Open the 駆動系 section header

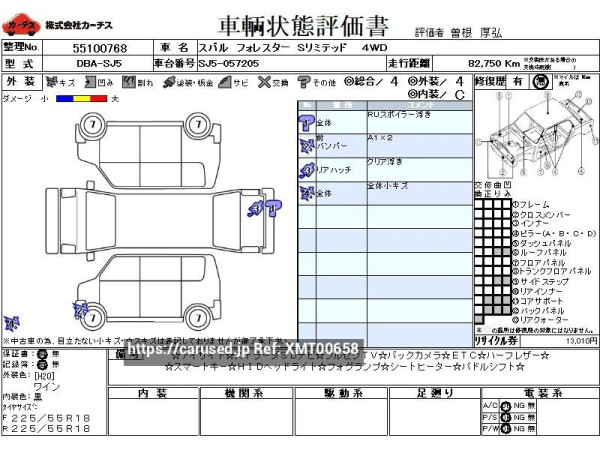pos(342,393)
